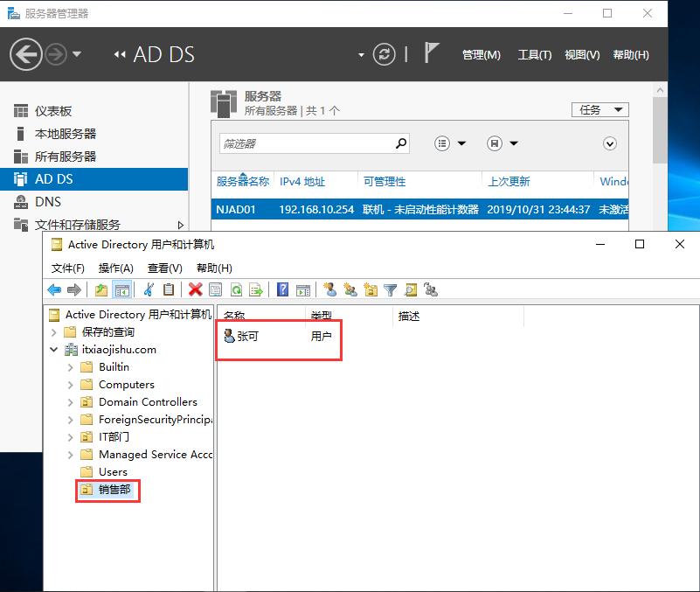The image size is (700, 592).
Task: Expand the Builtin container in the tree
Action: coord(71,366)
